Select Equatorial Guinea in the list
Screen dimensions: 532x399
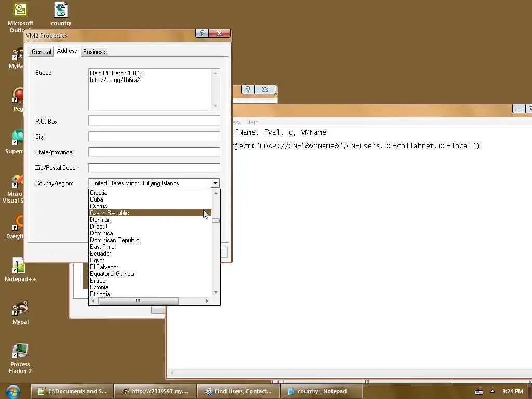pyautogui.click(x=150, y=274)
